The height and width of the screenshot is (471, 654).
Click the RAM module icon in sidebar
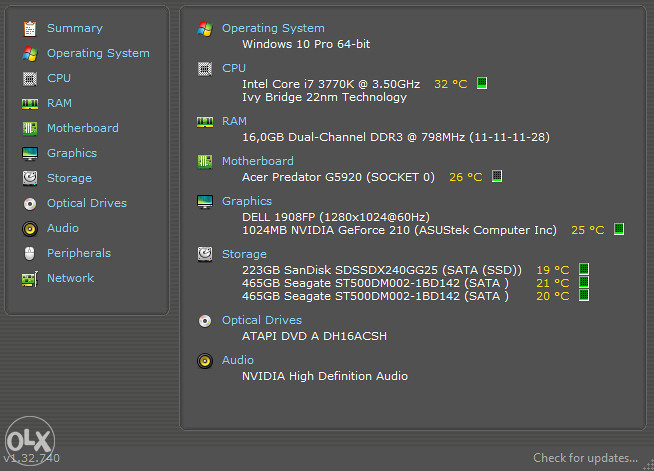point(30,103)
